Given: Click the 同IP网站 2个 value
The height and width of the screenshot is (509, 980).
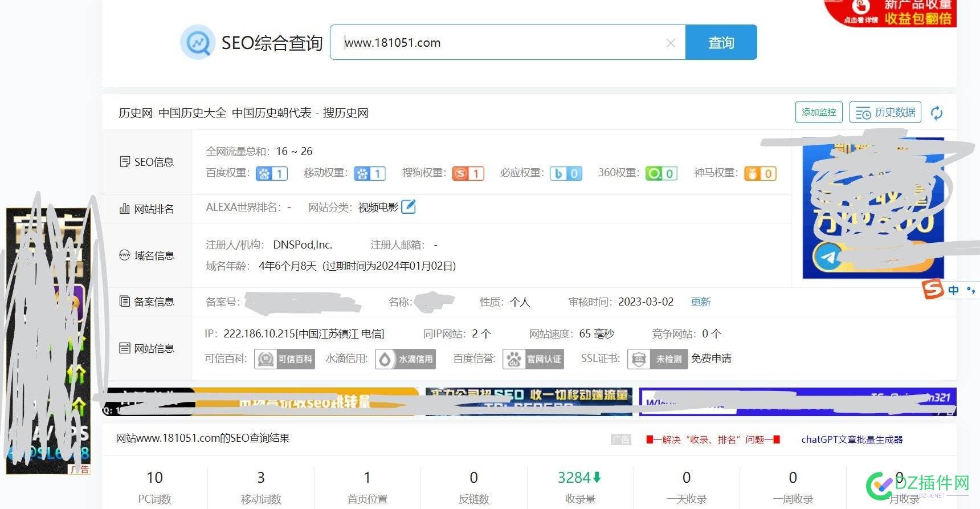Looking at the screenshot, I should (481, 334).
